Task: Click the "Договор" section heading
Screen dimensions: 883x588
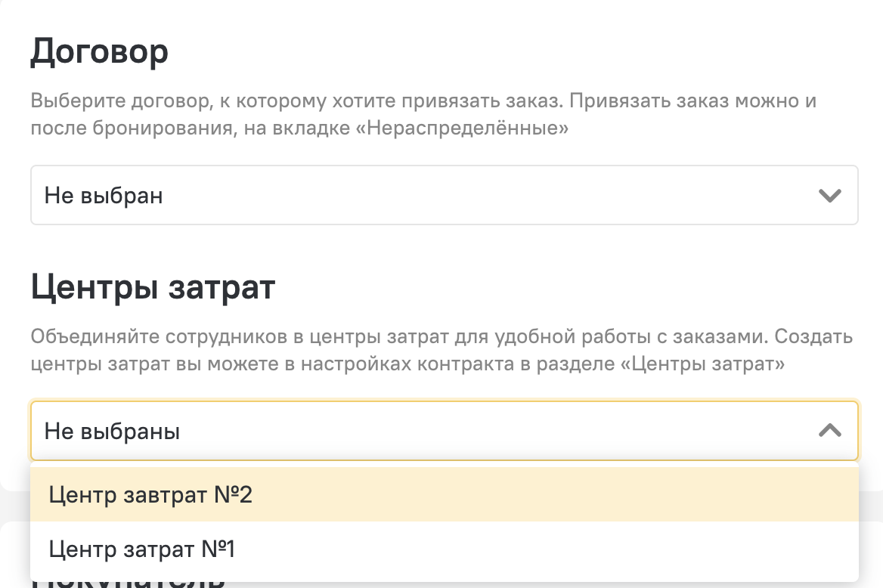Action: [99, 52]
